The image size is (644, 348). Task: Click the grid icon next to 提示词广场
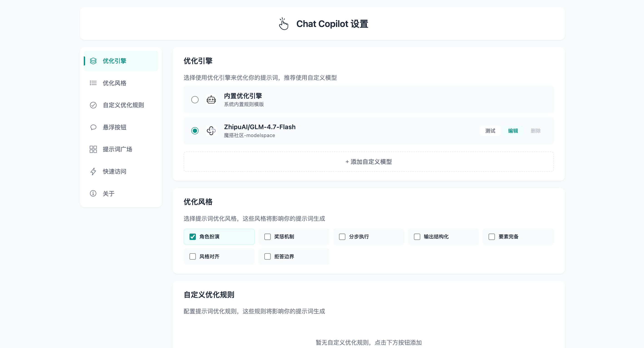click(x=93, y=149)
